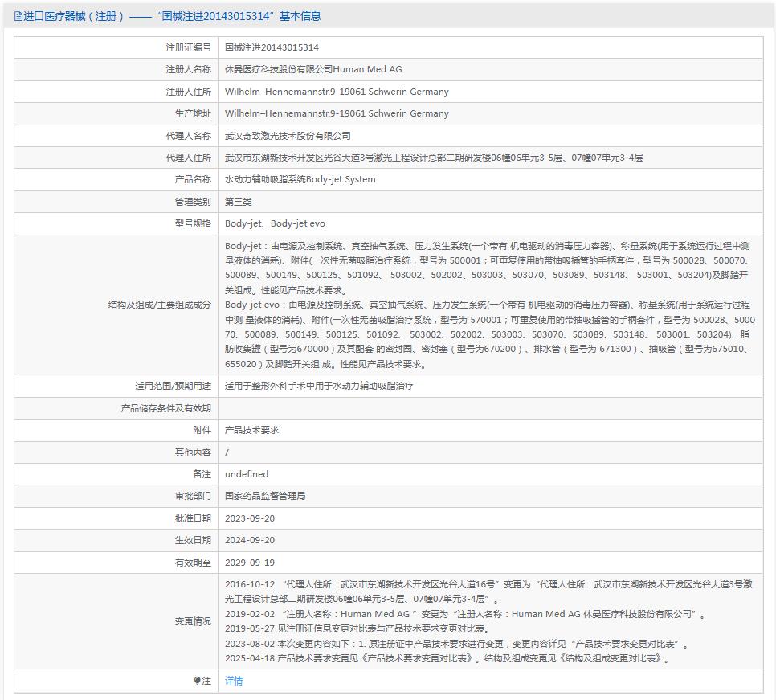This screenshot has width=776, height=700.
Task: Click the 审批部门 label
Action: click(193, 496)
